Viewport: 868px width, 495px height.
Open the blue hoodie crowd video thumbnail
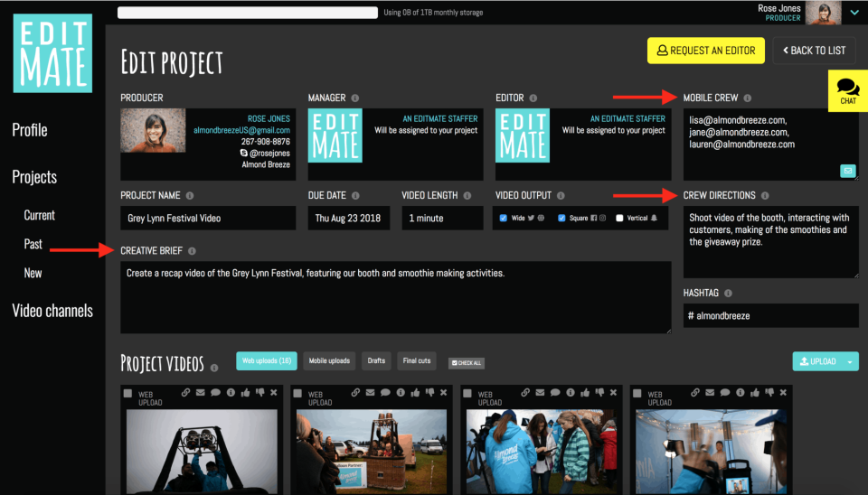[542, 452]
